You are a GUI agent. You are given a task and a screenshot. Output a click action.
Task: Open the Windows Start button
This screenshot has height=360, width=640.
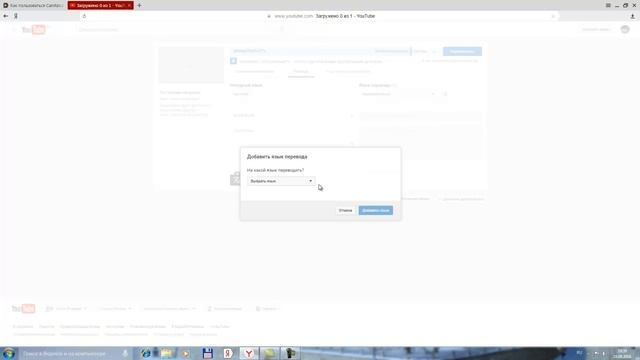point(9,353)
